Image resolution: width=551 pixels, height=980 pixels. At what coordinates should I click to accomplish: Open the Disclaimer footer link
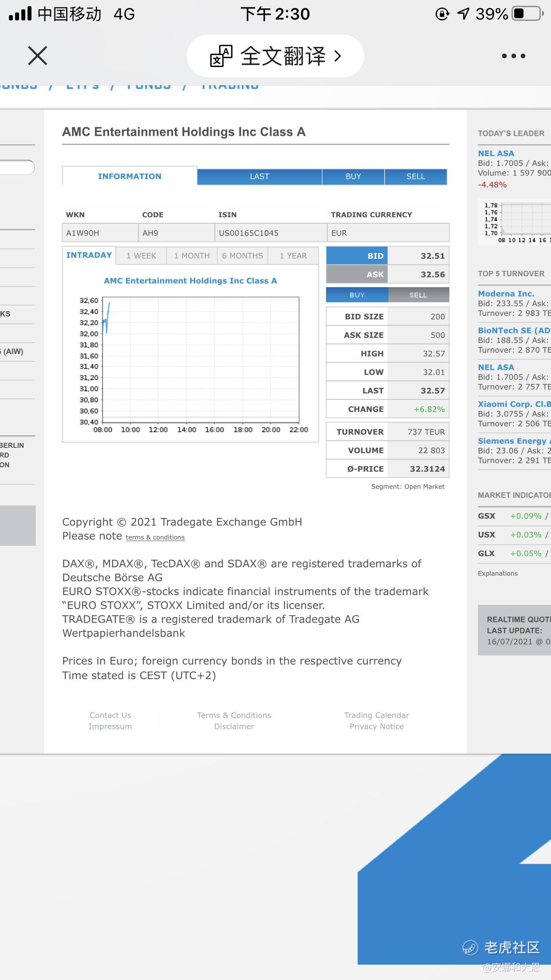click(234, 727)
